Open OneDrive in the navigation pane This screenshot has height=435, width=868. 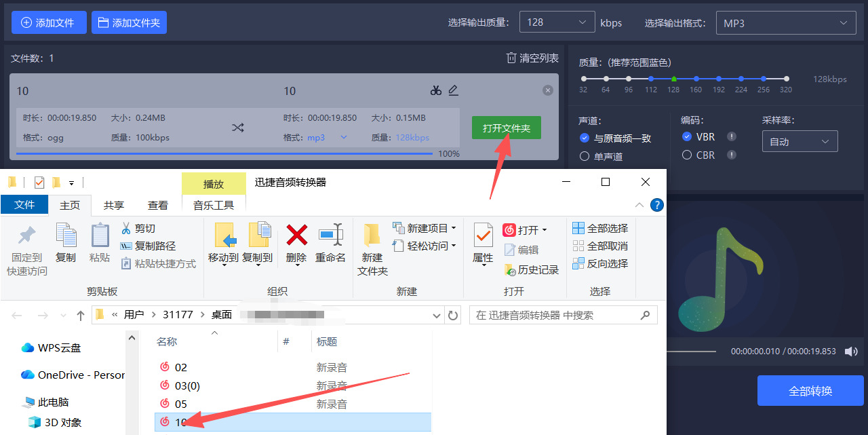(73, 375)
